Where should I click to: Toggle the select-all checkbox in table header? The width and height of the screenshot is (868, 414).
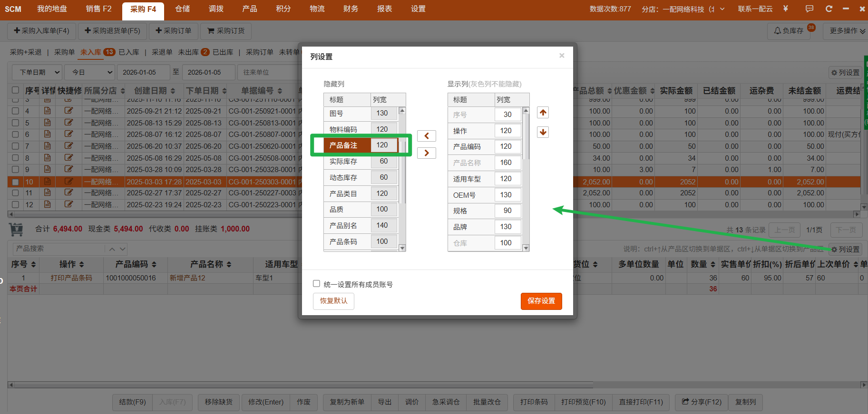(16, 90)
